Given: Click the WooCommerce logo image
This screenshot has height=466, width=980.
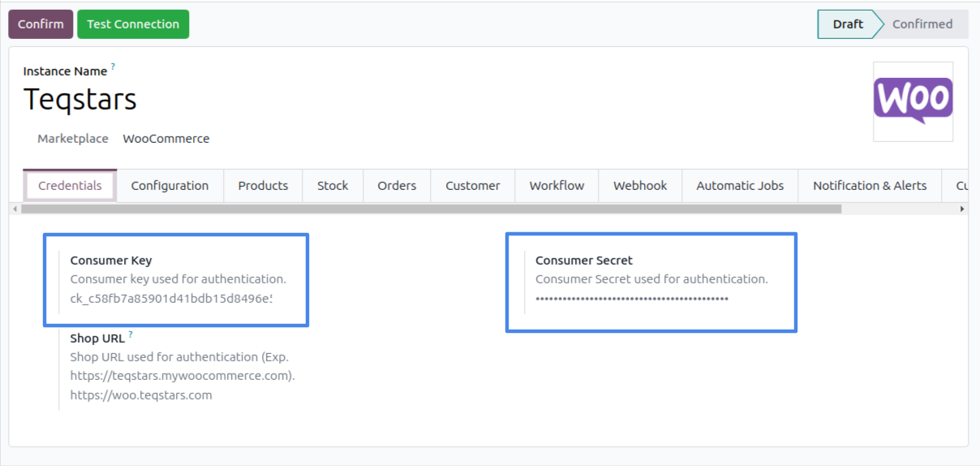Looking at the screenshot, I should click(x=913, y=101).
